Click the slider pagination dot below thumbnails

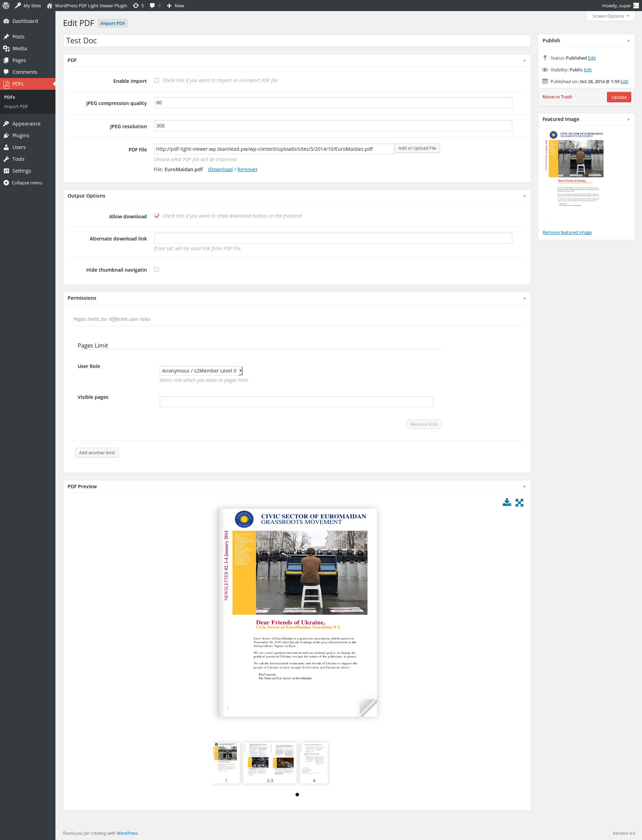[297, 795]
